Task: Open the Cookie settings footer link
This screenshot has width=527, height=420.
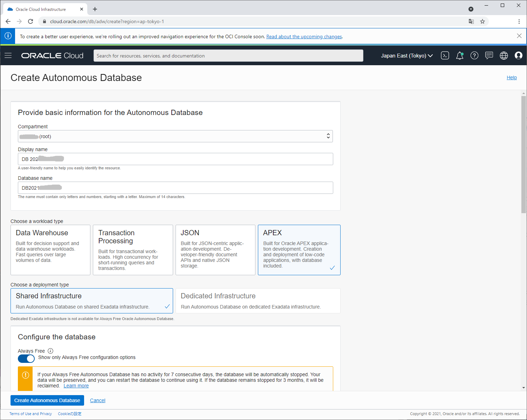Action: (x=70, y=414)
